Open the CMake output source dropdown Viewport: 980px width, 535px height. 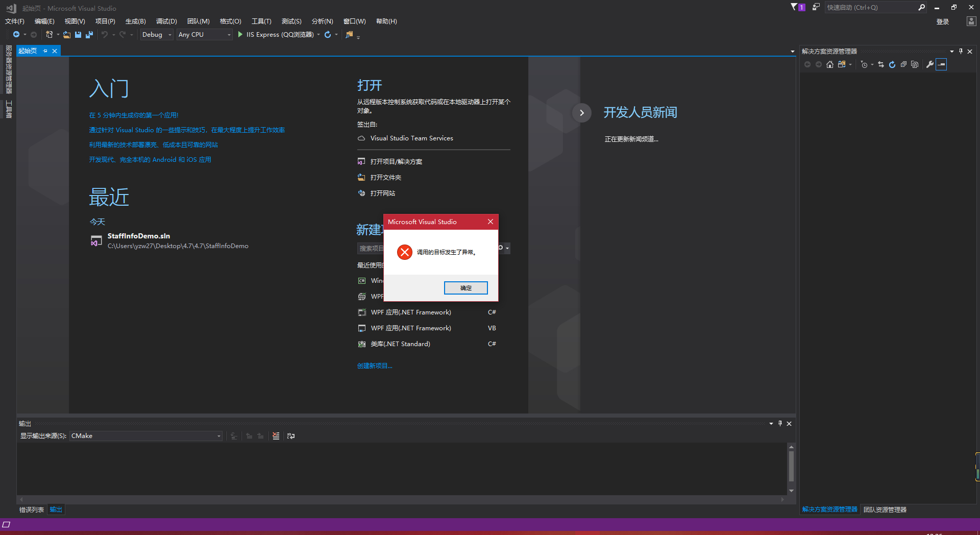(x=146, y=436)
